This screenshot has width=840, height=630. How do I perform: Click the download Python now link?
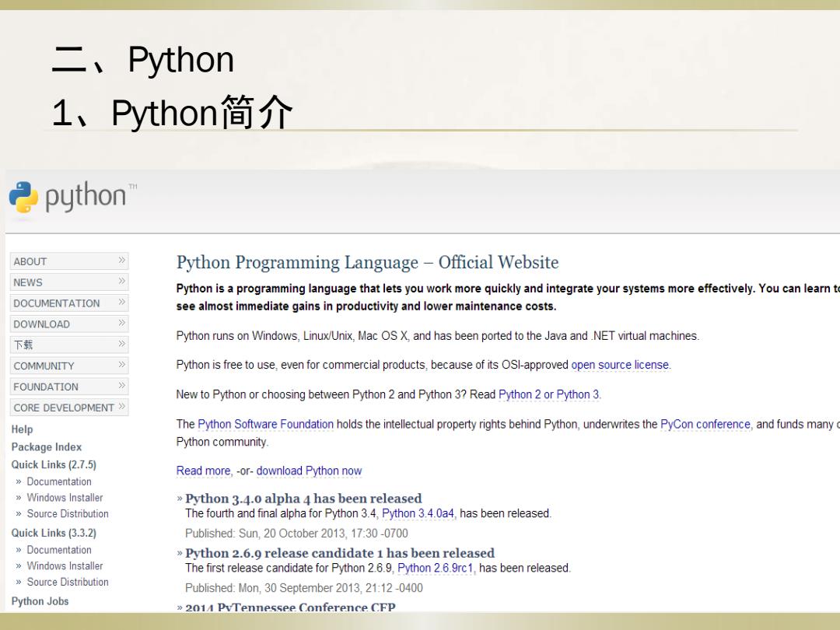(309, 471)
